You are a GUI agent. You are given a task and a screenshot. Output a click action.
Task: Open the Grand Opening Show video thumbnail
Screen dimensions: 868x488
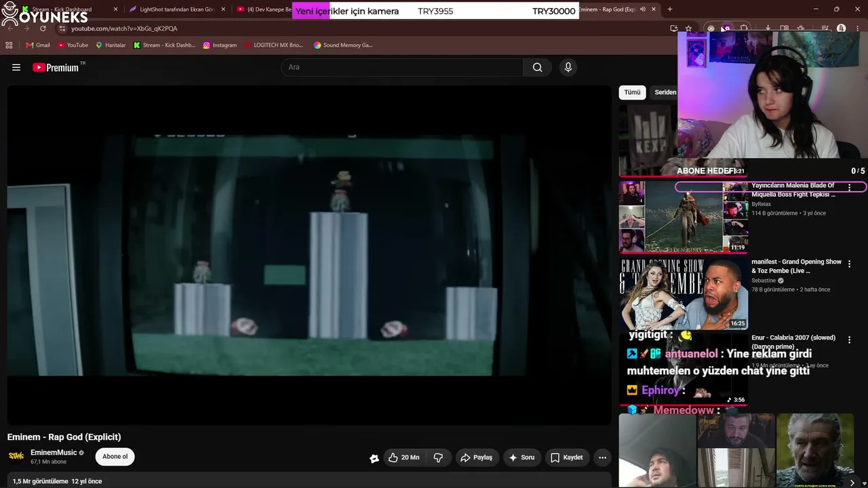[684, 293]
